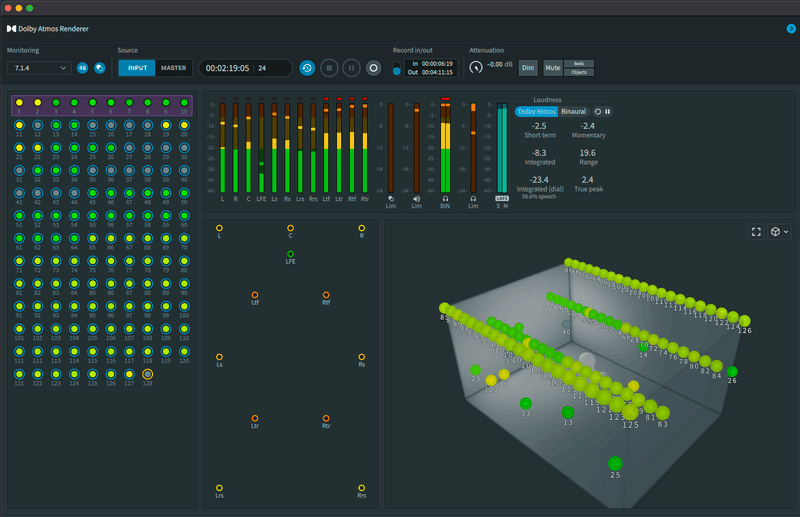Pause the transport
This screenshot has height=517, width=800.
(x=351, y=68)
